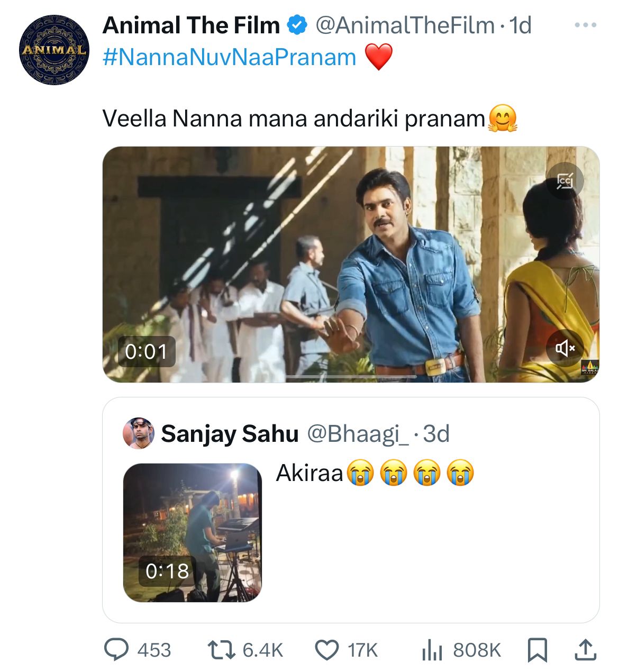Unmute the video with the speaker icon
The height and width of the screenshot is (672, 619).
coord(565,348)
